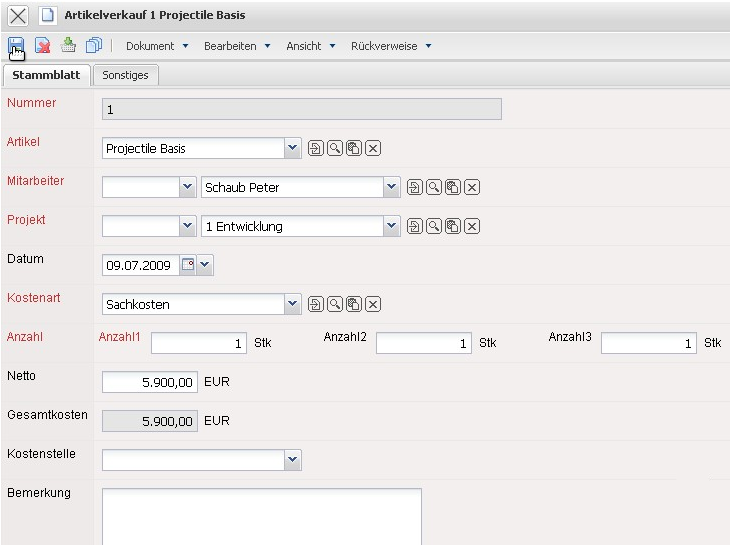Click the save disk icon
Viewport: 730px width, 545px height.
[16, 46]
